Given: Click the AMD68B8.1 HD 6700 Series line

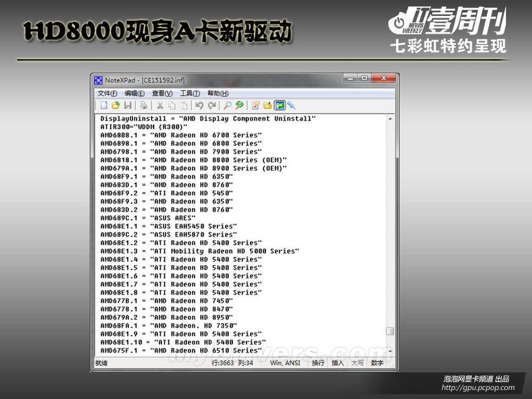Looking at the screenshot, I should tap(181, 135).
